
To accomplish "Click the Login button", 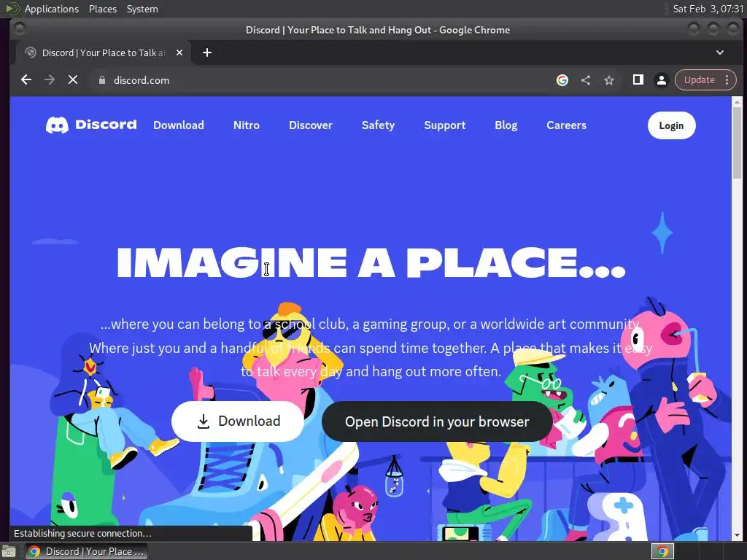I will (x=671, y=125).
